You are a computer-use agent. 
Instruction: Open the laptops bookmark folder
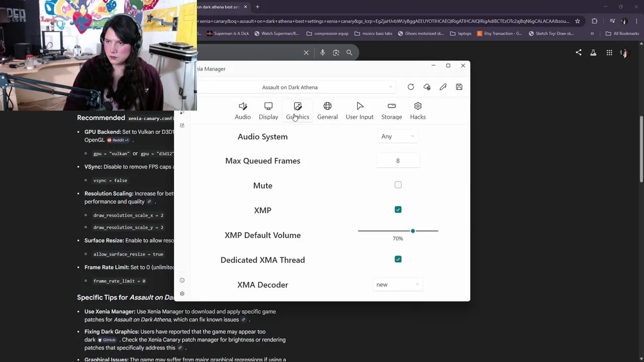[461, 34]
